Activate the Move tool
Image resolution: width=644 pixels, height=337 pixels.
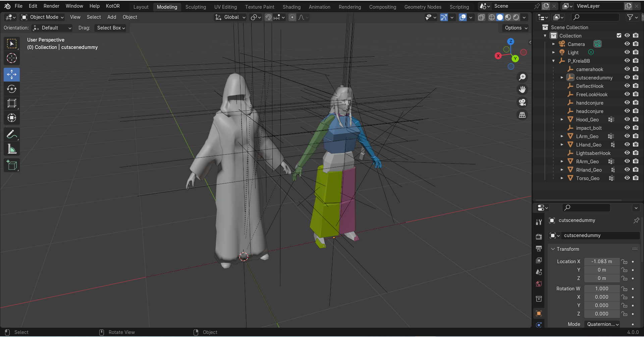tap(12, 74)
